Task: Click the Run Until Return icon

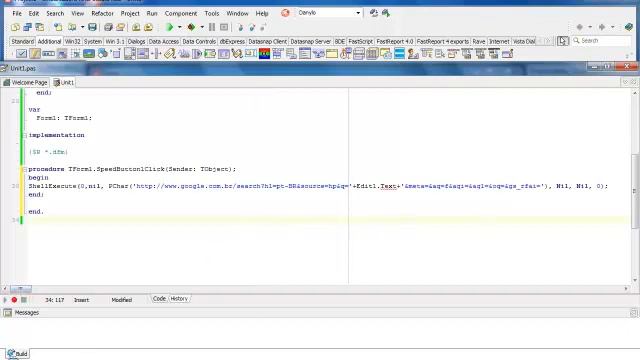Action: point(263,27)
